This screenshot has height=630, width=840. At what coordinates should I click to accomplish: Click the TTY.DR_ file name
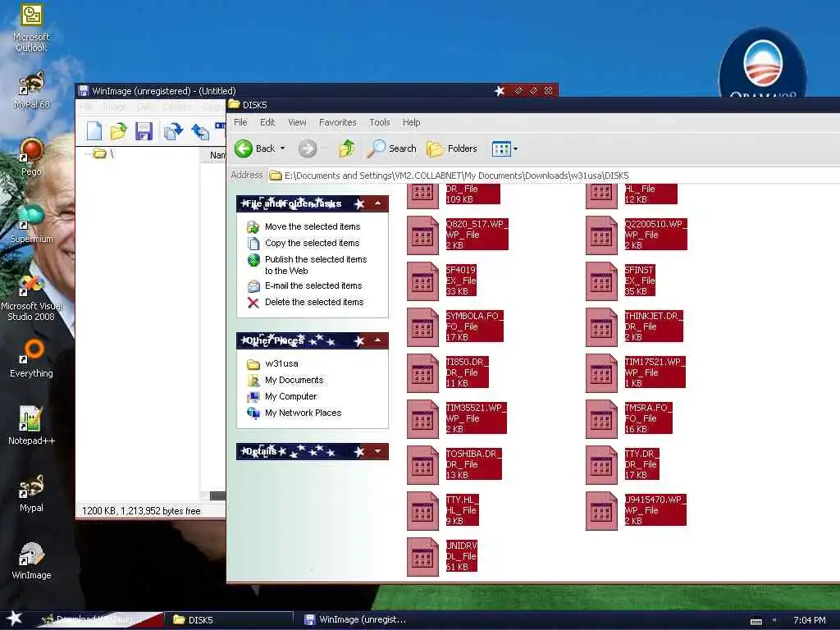pos(641,454)
